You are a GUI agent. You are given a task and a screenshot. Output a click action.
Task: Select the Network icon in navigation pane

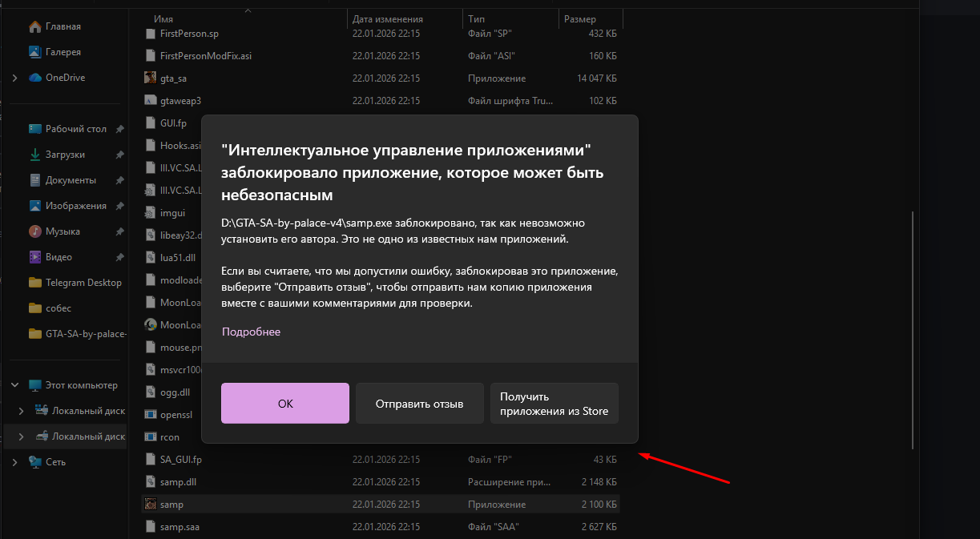[35, 462]
